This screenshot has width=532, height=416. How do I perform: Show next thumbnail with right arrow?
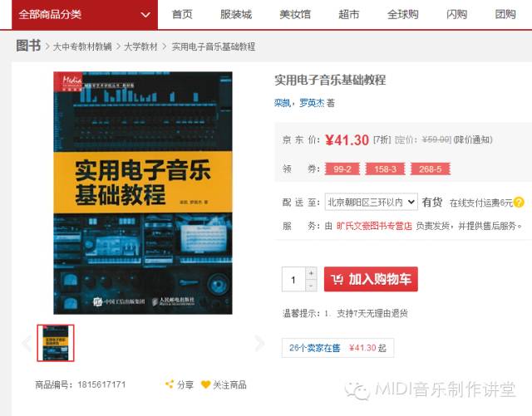tap(259, 343)
